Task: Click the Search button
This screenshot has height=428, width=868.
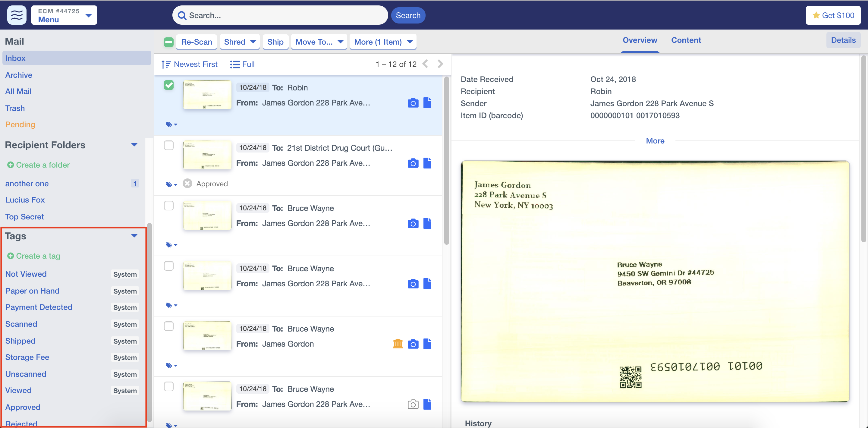Action: (x=408, y=15)
